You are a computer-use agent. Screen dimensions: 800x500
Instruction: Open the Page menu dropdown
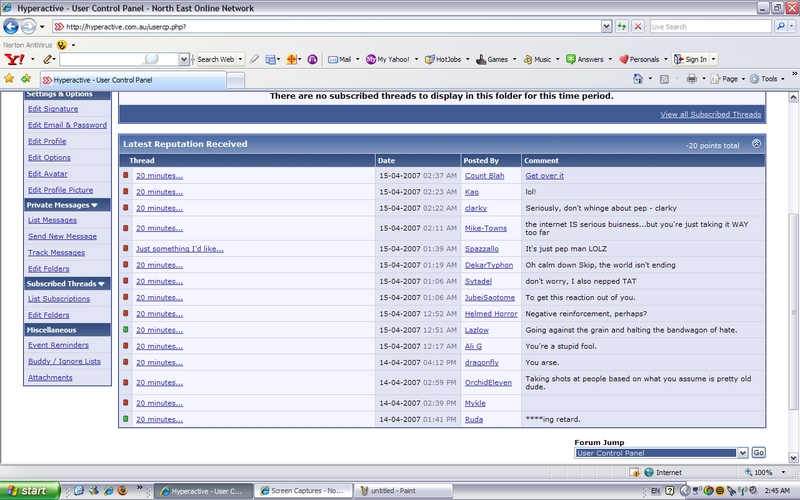pyautogui.click(x=729, y=78)
